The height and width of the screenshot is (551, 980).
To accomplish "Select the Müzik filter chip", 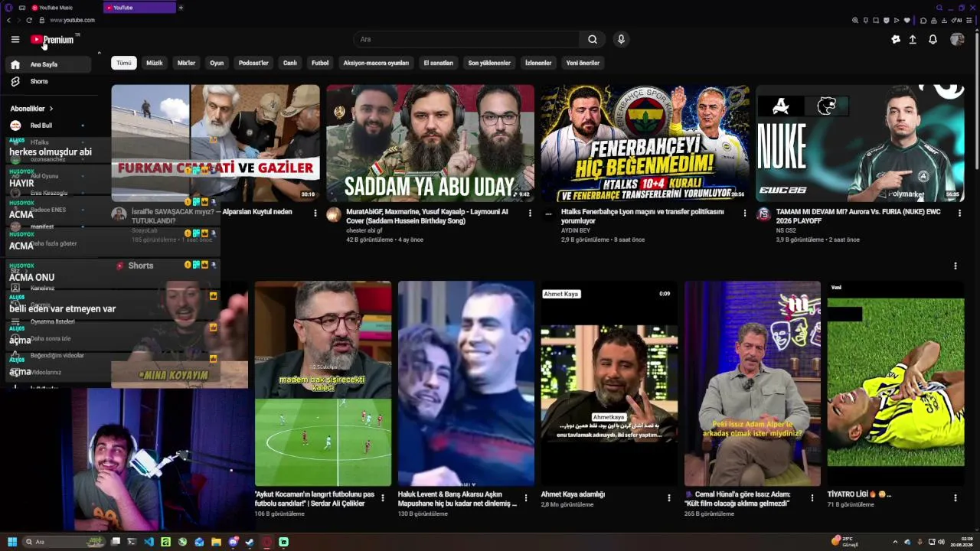I will pos(155,63).
